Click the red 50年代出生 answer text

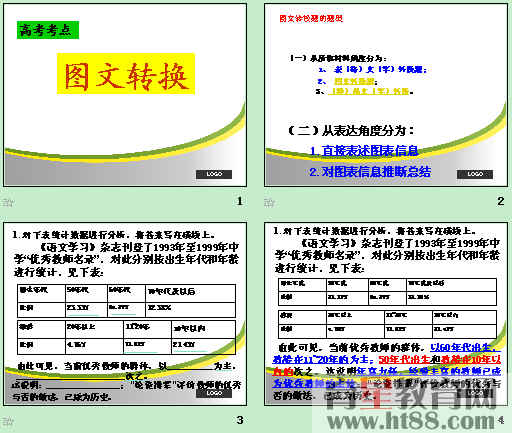pos(404,359)
